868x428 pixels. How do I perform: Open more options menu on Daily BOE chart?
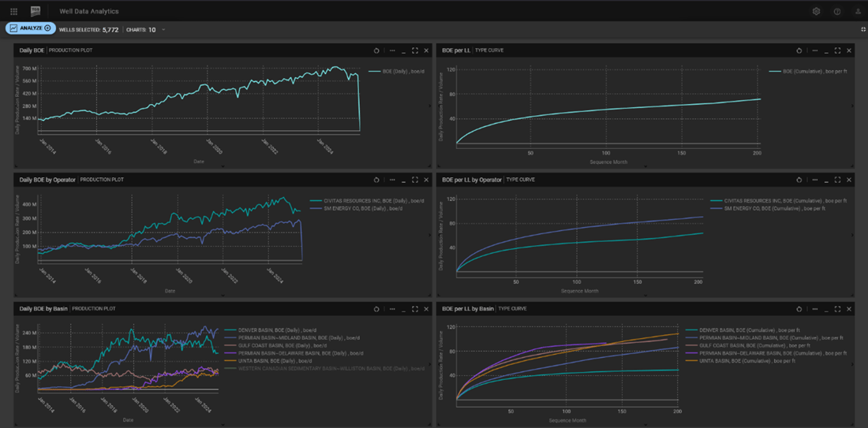[392, 50]
